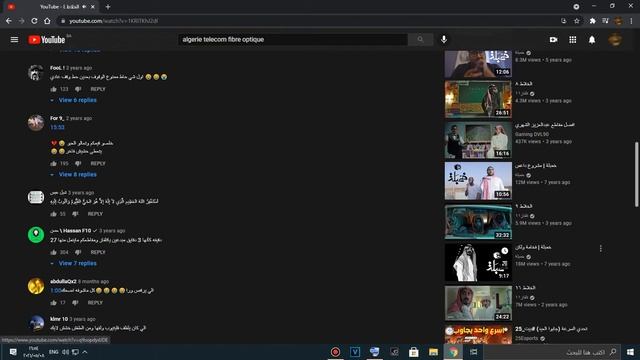Click the browser home icon
640x360 pixels.
click(x=47, y=21)
